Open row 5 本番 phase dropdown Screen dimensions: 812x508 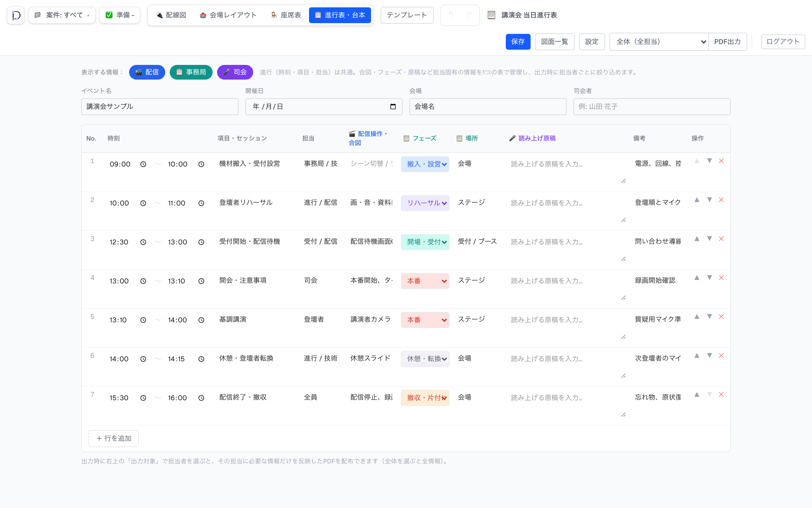coord(425,320)
